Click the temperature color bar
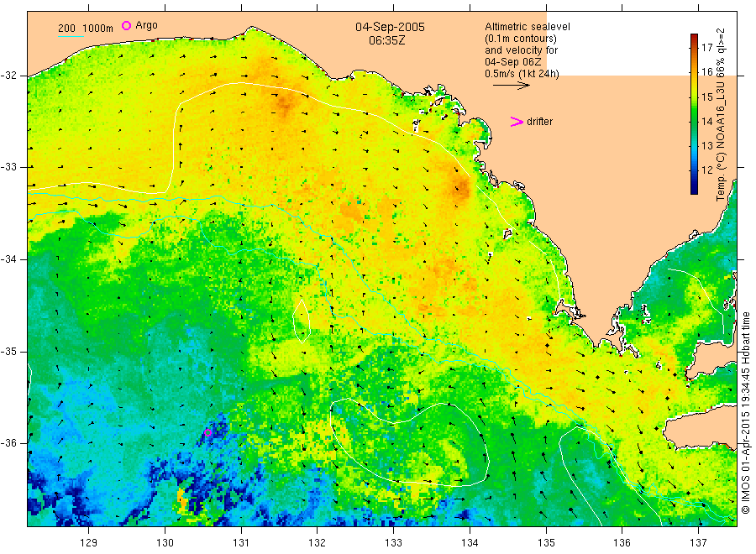This screenshot has width=756, height=554. pyautogui.click(x=694, y=114)
